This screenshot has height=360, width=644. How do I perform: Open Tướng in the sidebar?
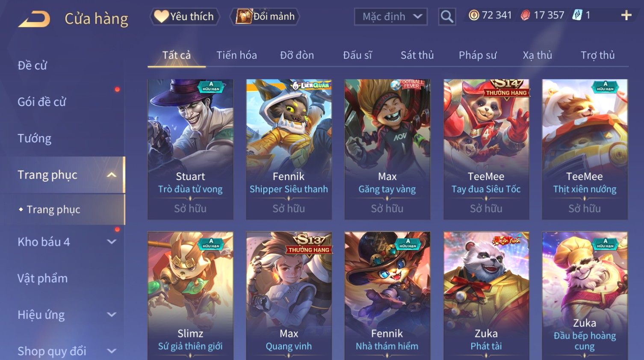point(35,139)
